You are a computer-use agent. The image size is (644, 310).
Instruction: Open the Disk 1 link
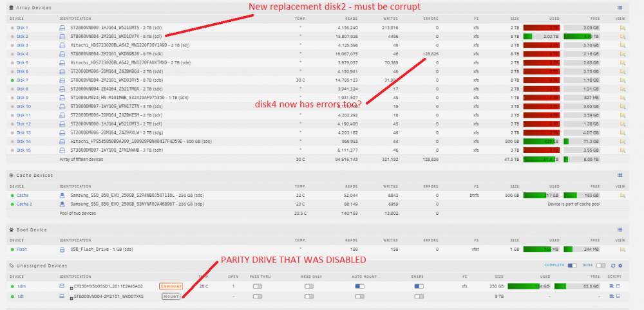(22, 28)
